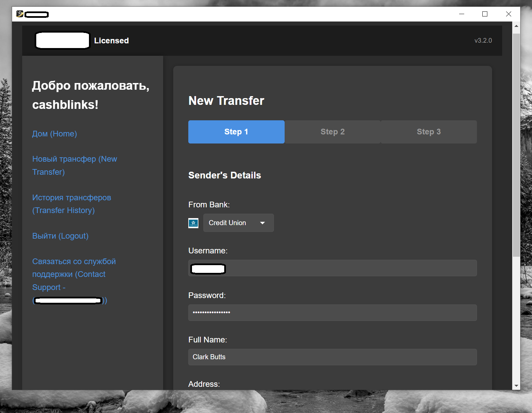This screenshot has height=413, width=532.
Task: Click the v3.2.0 version label
Action: (483, 40)
